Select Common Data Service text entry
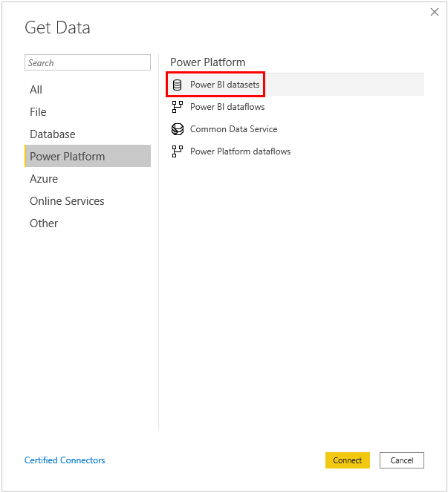Viewport: 448px width, 493px height. (x=233, y=129)
